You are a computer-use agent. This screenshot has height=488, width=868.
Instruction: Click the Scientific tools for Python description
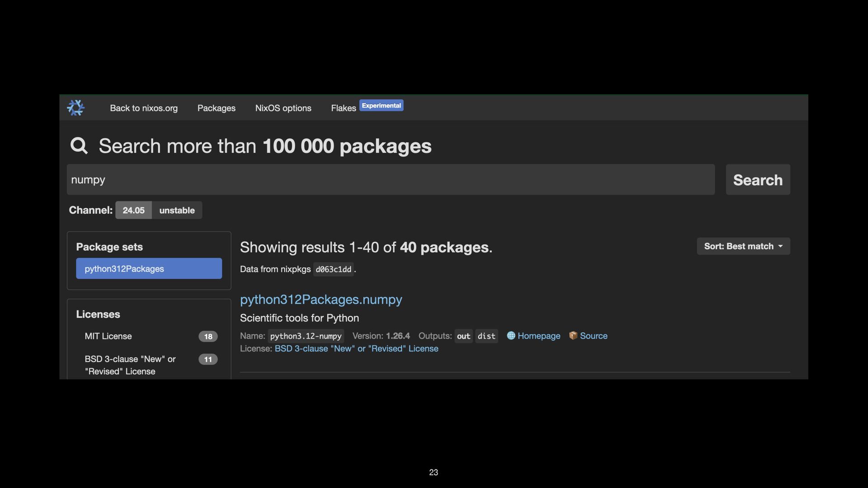(x=299, y=318)
